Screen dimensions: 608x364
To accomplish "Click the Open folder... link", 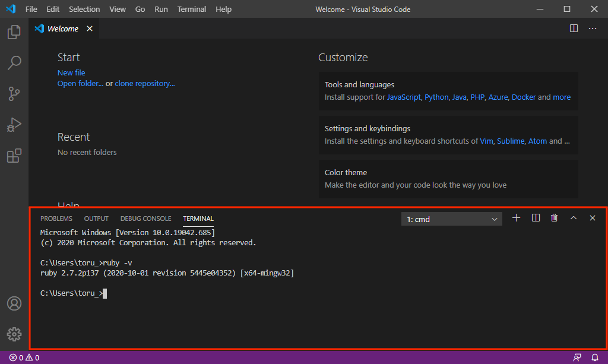I will (x=80, y=83).
